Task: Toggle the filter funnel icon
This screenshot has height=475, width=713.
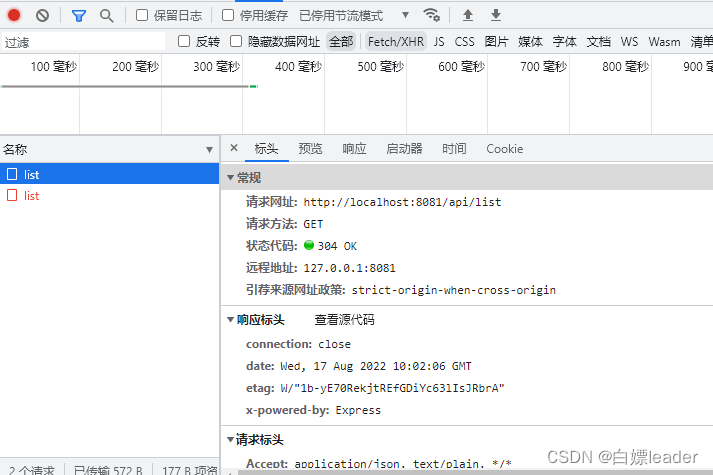Action: [x=79, y=15]
